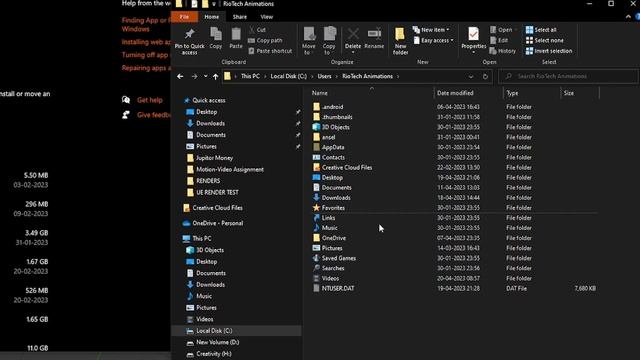640x360 pixels.
Task: Sort by the Type column header
Action: click(x=512, y=93)
